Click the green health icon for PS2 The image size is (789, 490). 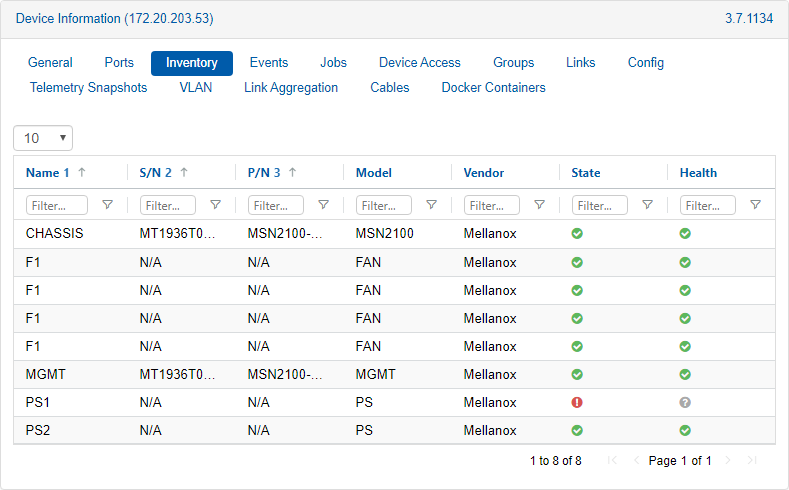685,431
